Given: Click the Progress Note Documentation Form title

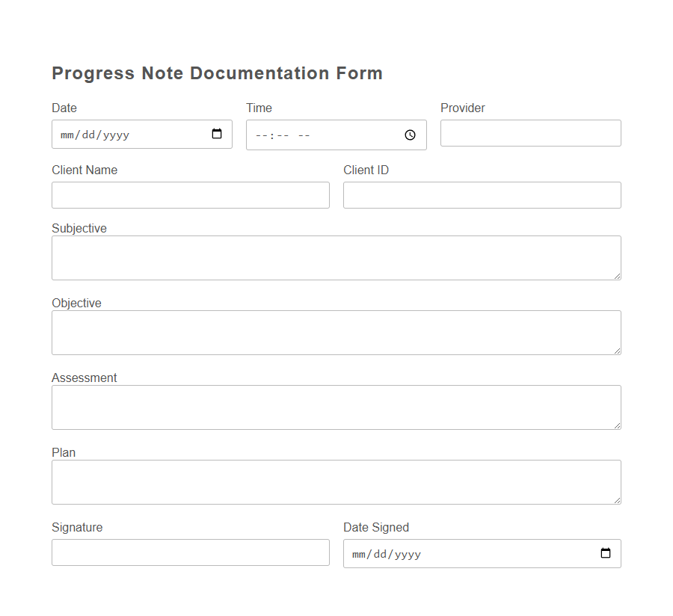Looking at the screenshot, I should [217, 73].
